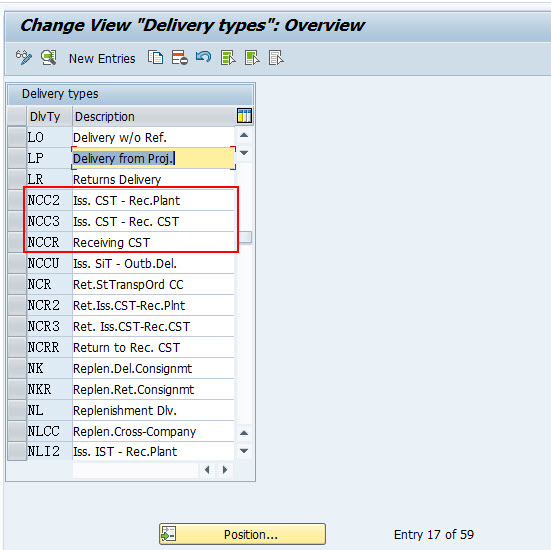Select row marker for NCC2
Image resolution: width=551 pixels, height=550 pixels.
pos(17,200)
